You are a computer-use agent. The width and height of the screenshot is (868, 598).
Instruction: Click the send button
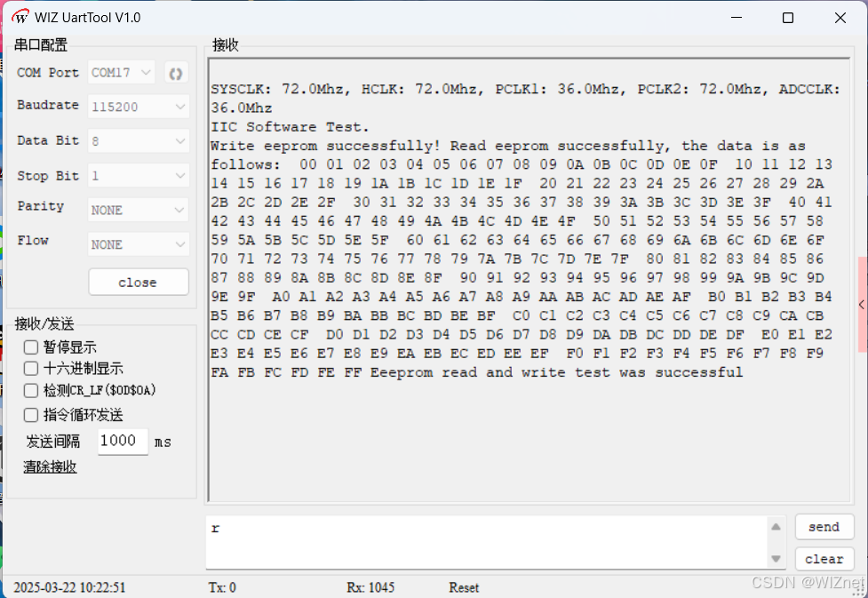point(824,527)
